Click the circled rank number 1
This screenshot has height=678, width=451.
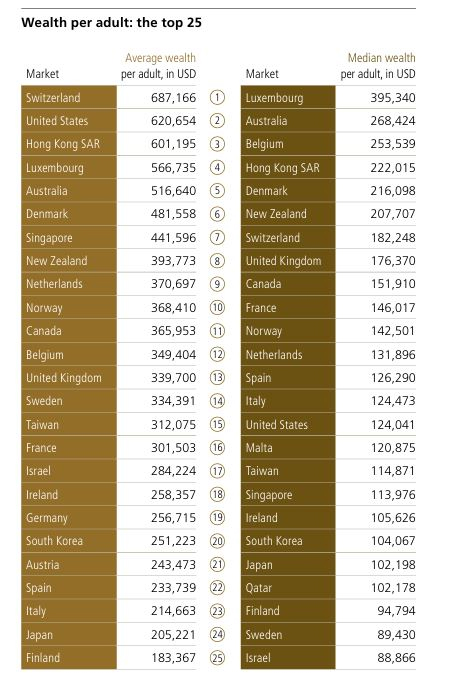click(x=217, y=97)
